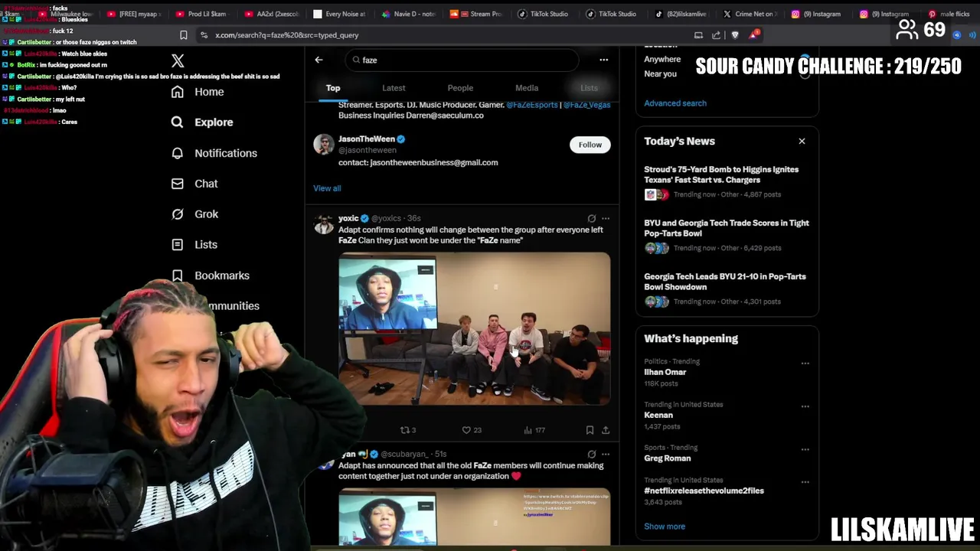The image size is (980, 551).
Task: Repost the yoxic post
Action: point(407,430)
